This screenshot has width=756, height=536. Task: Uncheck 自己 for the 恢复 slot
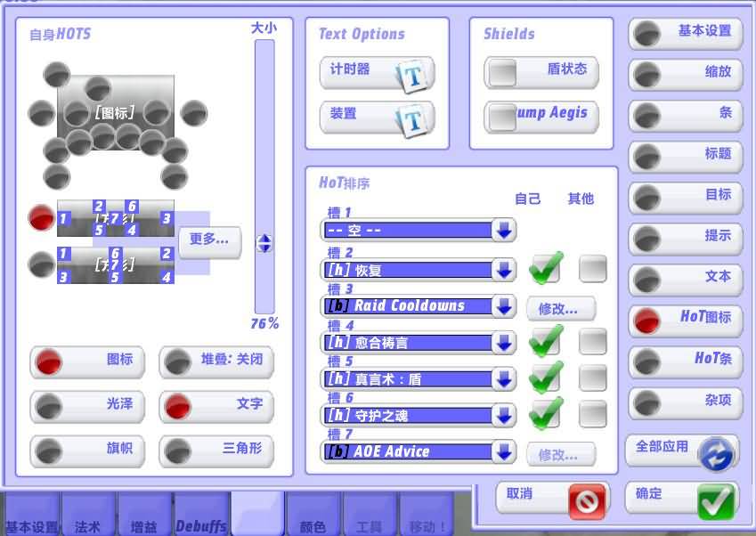pyautogui.click(x=546, y=267)
